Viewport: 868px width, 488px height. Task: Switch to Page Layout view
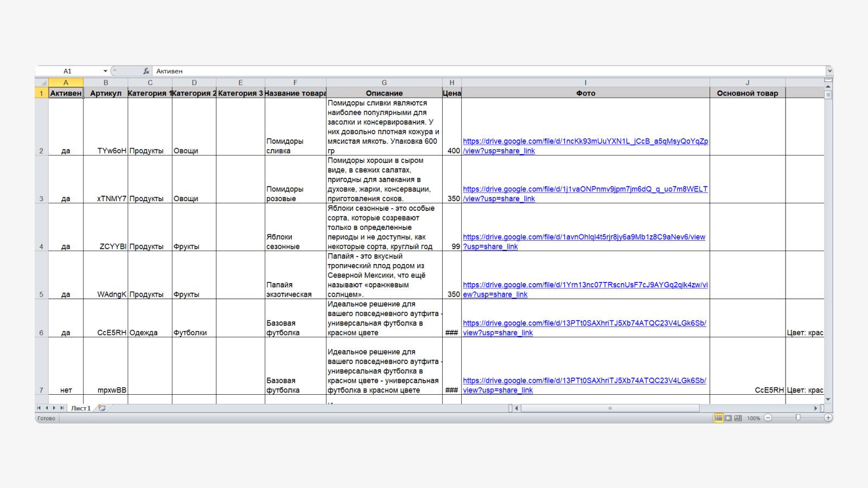click(x=728, y=418)
